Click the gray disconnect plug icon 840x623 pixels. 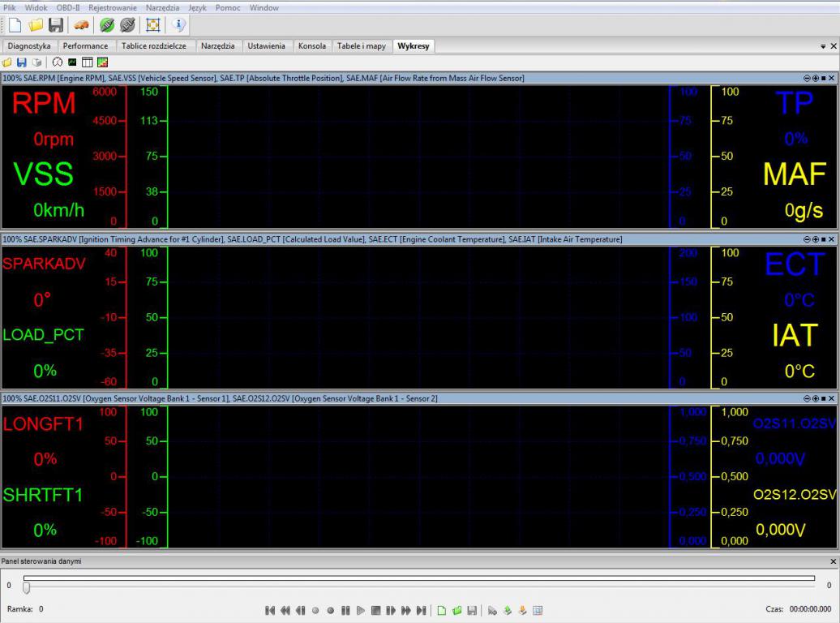coord(127,25)
